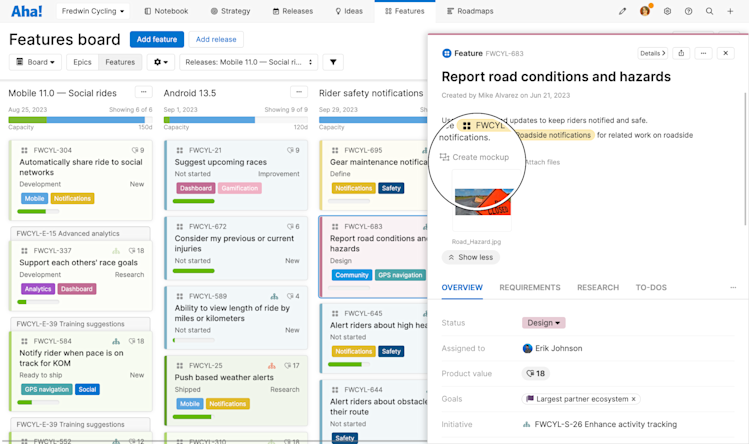Click the tabs overflow ellipsis in panel
Viewport: 749px width, 444px height.
coord(733,287)
